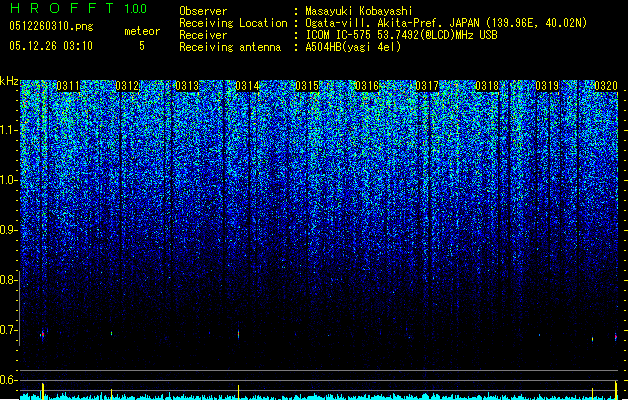
Task: Click the meteor label
Action: (142, 31)
